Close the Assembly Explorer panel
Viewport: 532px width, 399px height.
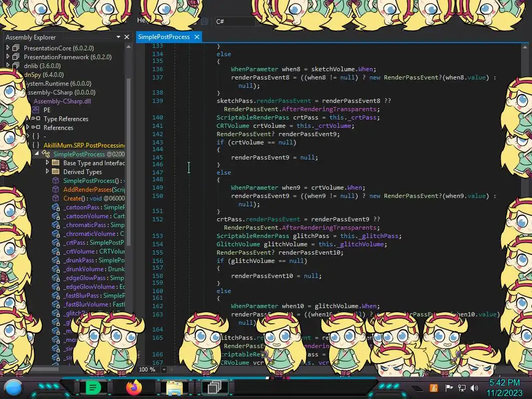[x=127, y=37]
